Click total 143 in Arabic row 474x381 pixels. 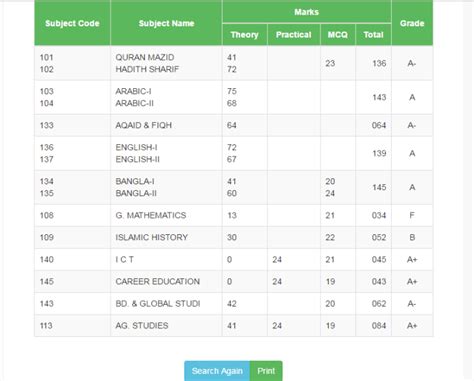point(379,97)
